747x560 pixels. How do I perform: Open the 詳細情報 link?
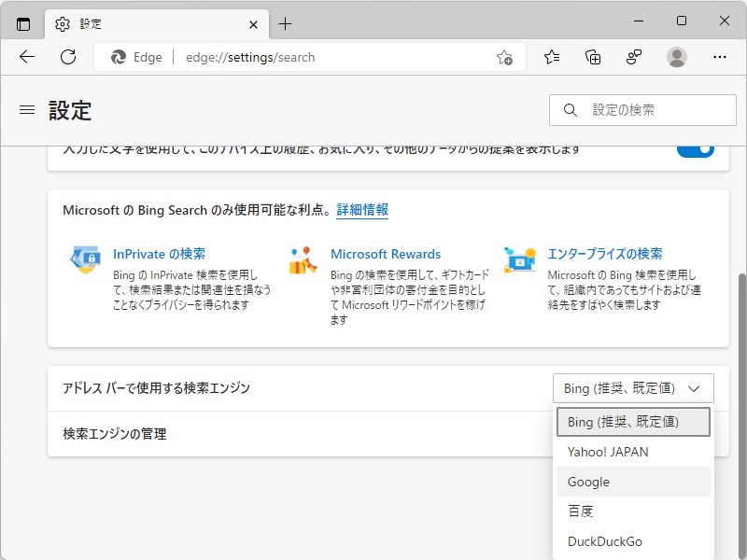(362, 210)
